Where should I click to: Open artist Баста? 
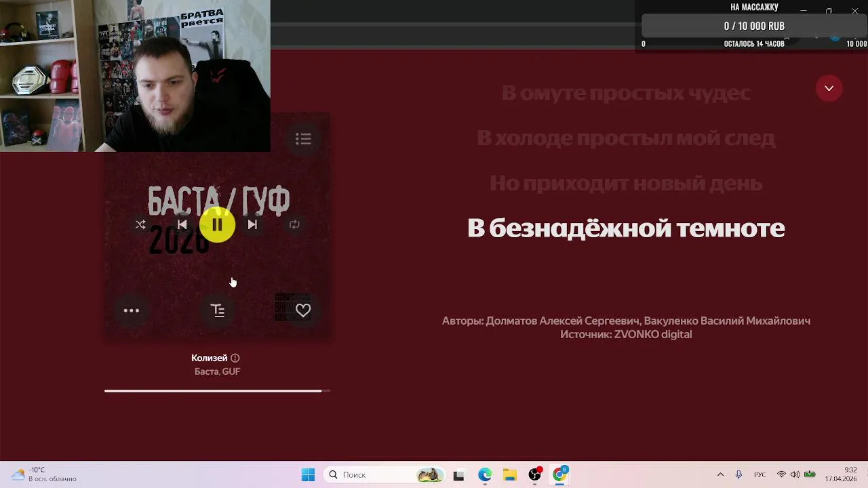(206, 371)
